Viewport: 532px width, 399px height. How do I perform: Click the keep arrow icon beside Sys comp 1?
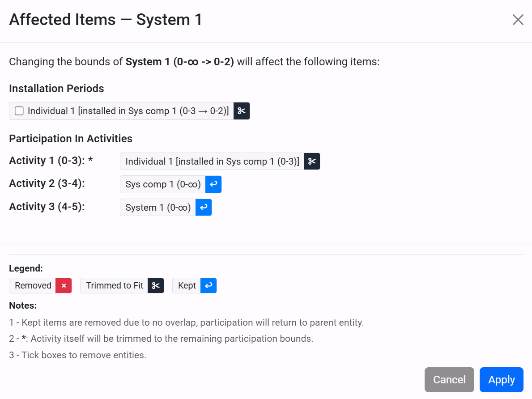click(x=213, y=184)
